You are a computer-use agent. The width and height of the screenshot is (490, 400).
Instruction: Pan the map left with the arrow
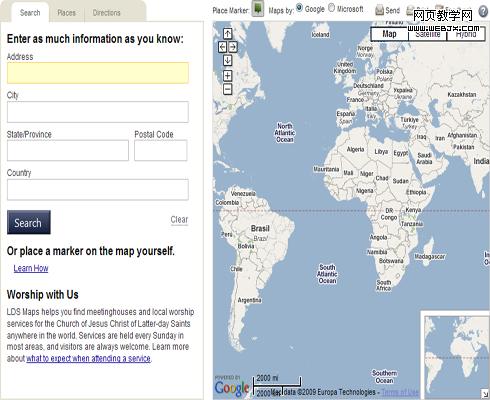(222, 47)
